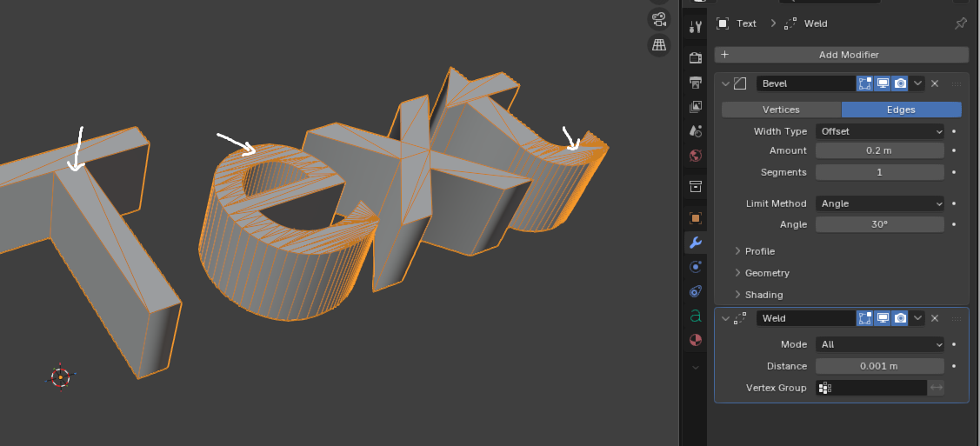Click the Angle value field
The height and width of the screenshot is (446, 980).
[880, 225]
